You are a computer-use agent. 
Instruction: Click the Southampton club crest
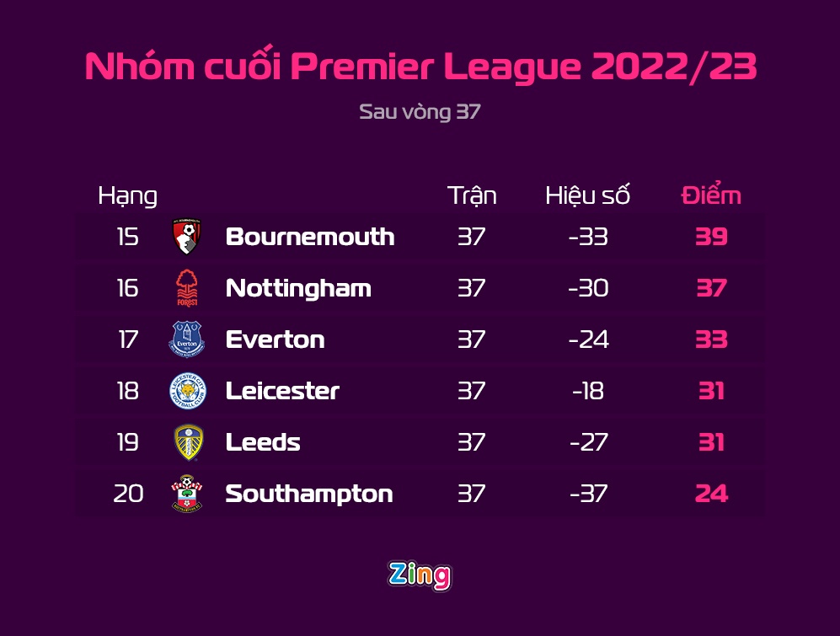click(187, 494)
